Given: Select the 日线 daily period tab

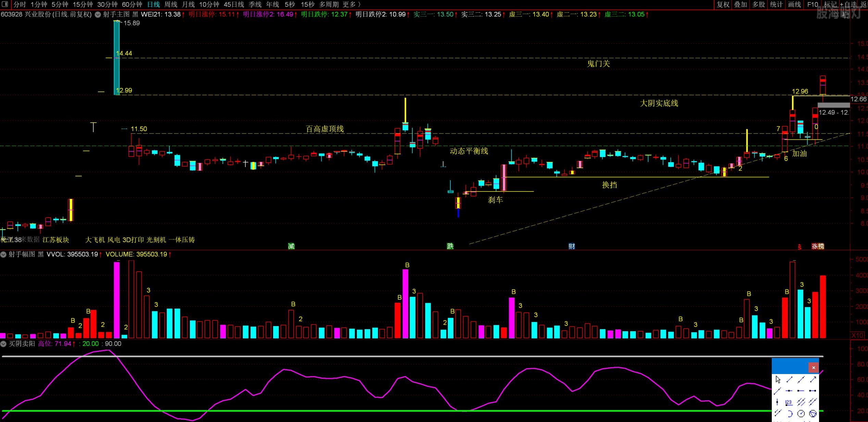Looking at the screenshot, I should tap(153, 4).
